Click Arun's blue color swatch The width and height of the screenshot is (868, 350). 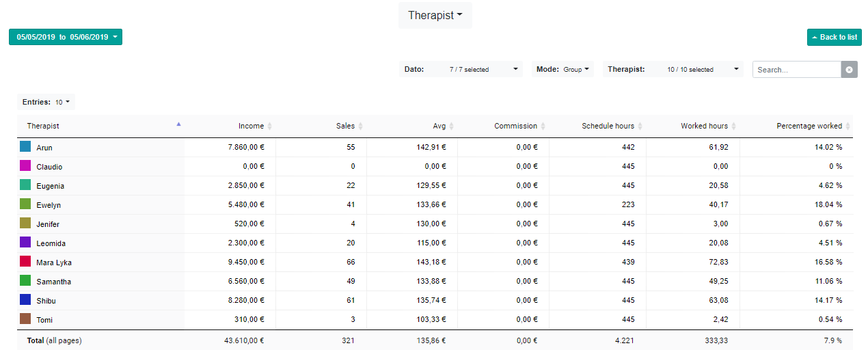click(x=25, y=146)
